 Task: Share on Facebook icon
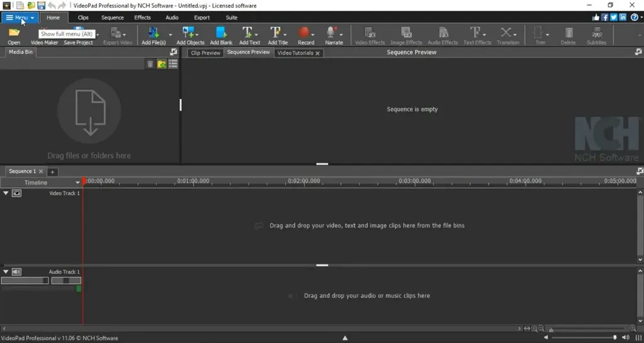tap(604, 17)
